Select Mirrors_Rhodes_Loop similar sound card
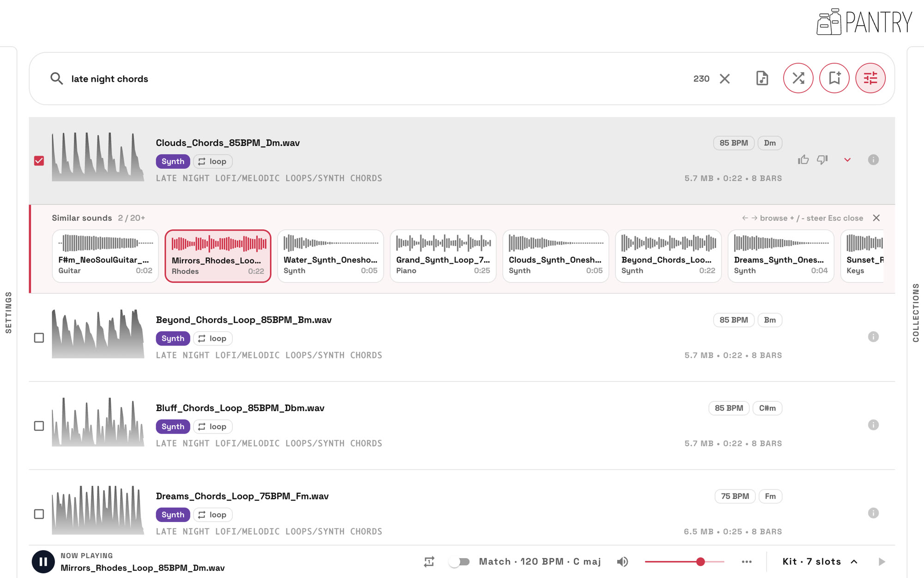The image size is (924, 578). [218, 256]
